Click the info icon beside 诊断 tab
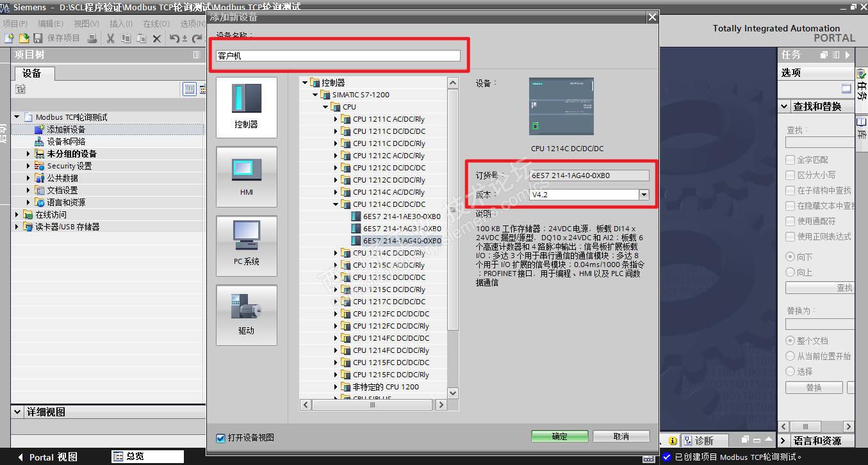 point(673,441)
